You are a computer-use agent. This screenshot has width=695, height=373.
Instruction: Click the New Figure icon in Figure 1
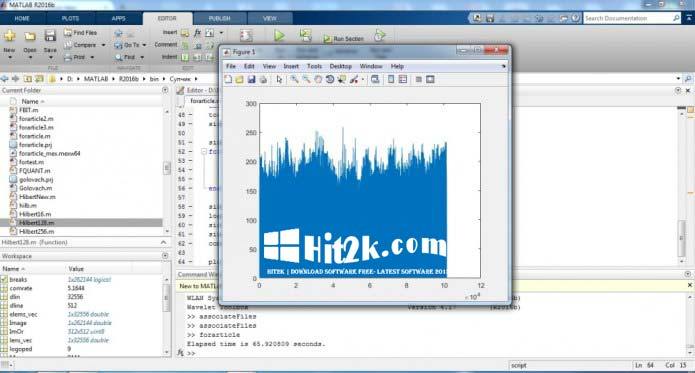pos(228,79)
